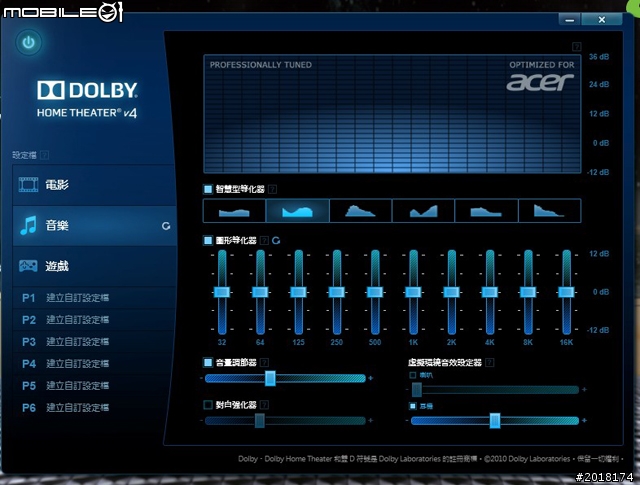The height and width of the screenshot is (485, 640).
Task: Click the 2K equalizer slider handle
Action: click(x=451, y=292)
